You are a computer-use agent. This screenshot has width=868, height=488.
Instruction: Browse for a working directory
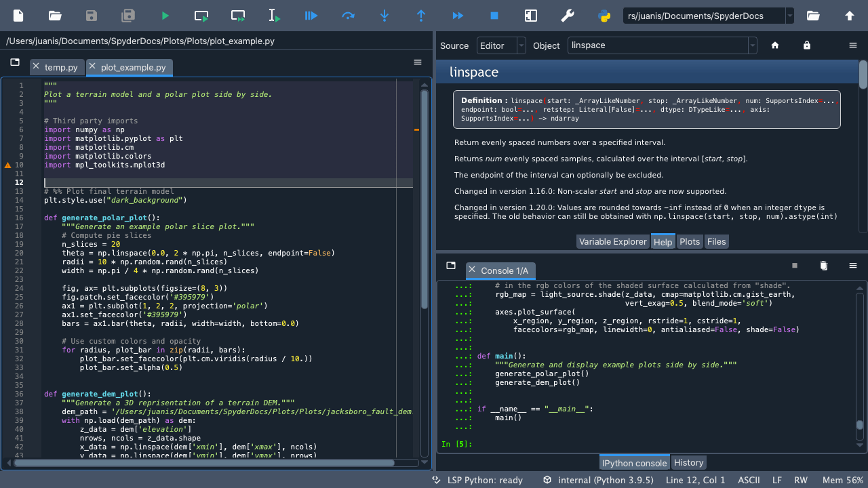(x=812, y=16)
